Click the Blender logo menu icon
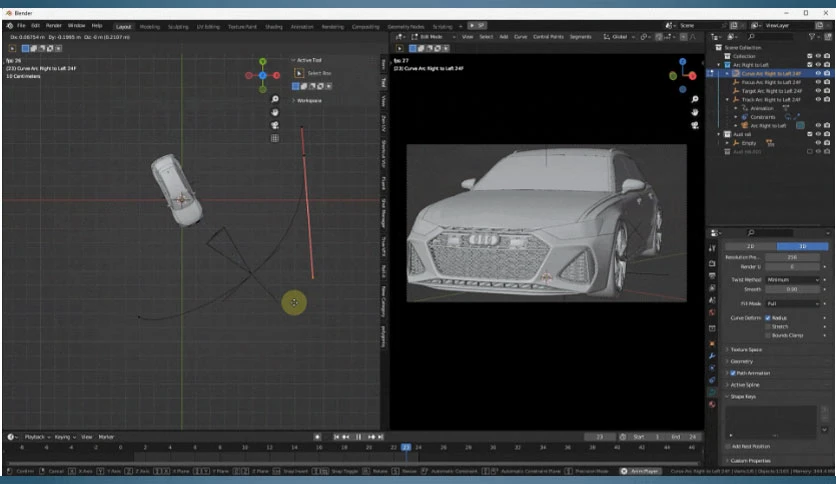The image size is (836, 484). (10, 26)
